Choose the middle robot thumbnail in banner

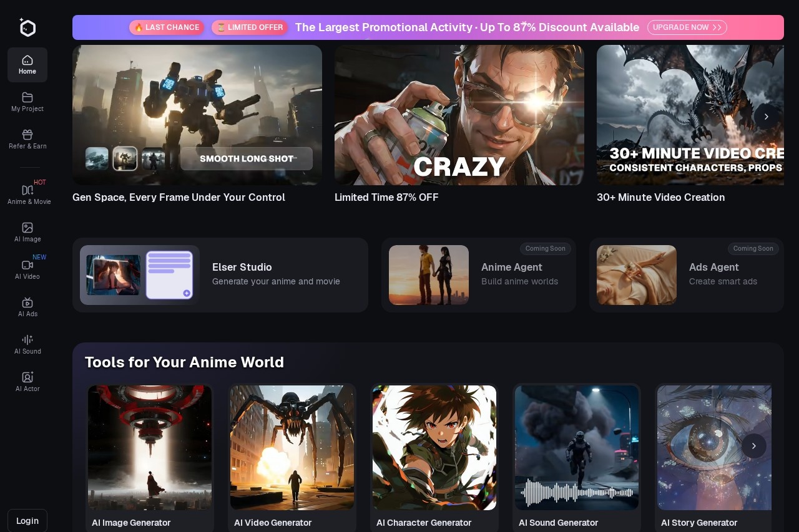[125, 158]
